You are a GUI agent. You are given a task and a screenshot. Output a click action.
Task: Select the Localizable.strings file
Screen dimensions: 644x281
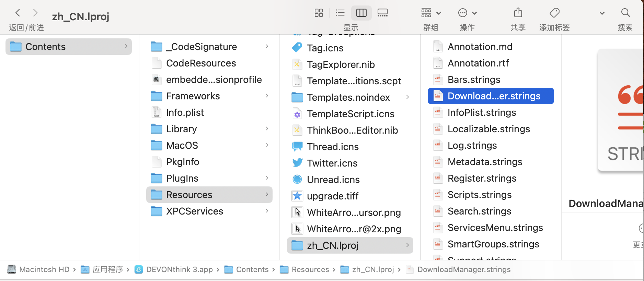click(488, 129)
